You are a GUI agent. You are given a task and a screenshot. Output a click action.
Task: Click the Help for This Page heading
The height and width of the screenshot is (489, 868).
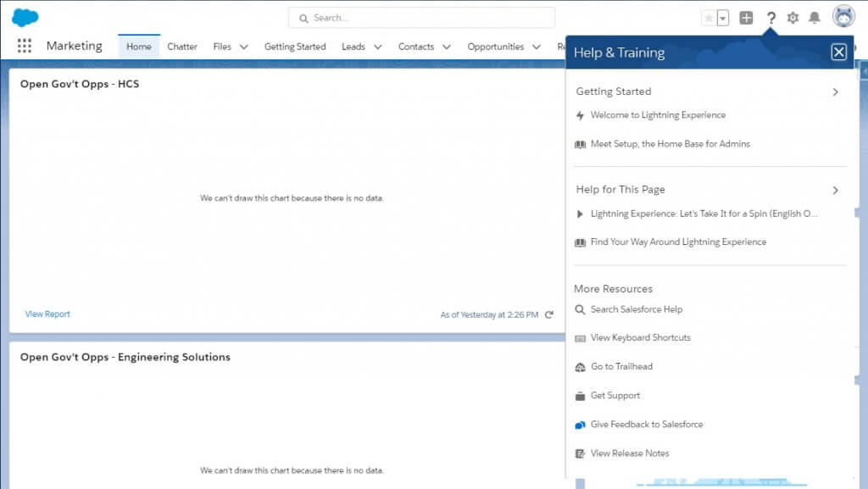click(620, 189)
